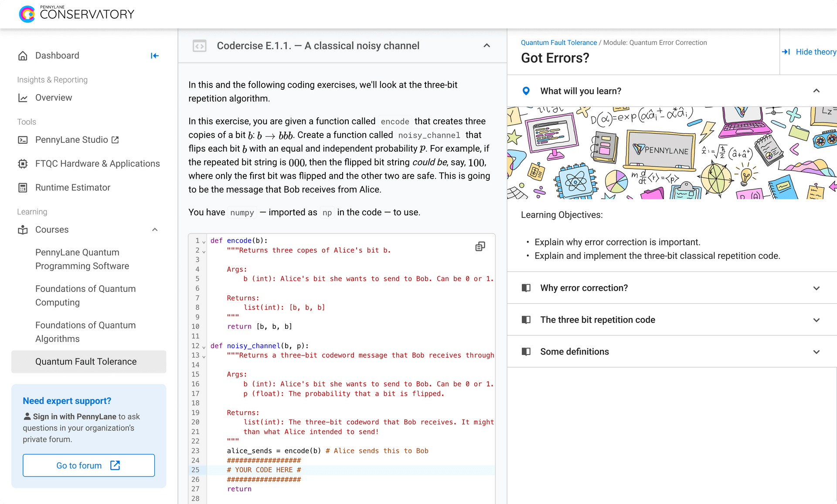Fold the noisy_channel function at line 12
Image resolution: width=837 pixels, height=504 pixels.
(x=204, y=347)
